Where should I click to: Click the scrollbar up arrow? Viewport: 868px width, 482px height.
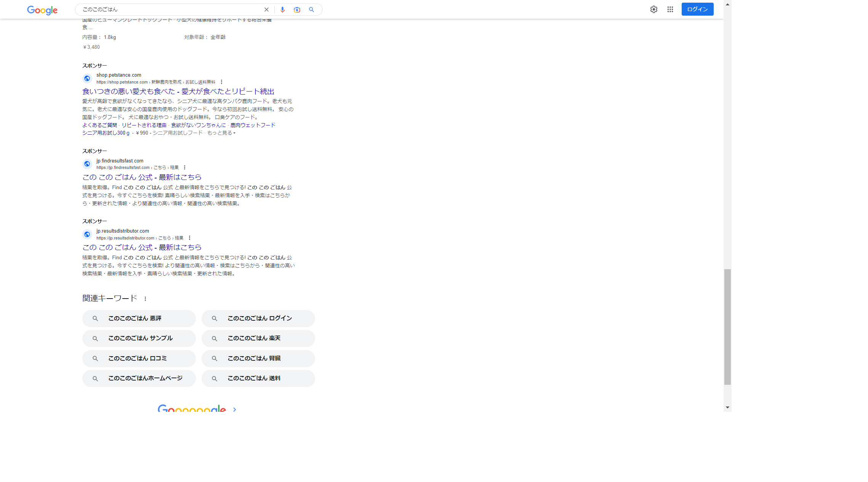pos(727,4)
